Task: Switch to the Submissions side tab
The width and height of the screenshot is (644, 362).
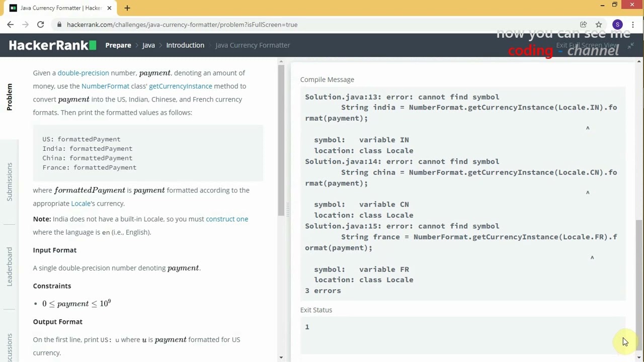Action: click(x=10, y=182)
